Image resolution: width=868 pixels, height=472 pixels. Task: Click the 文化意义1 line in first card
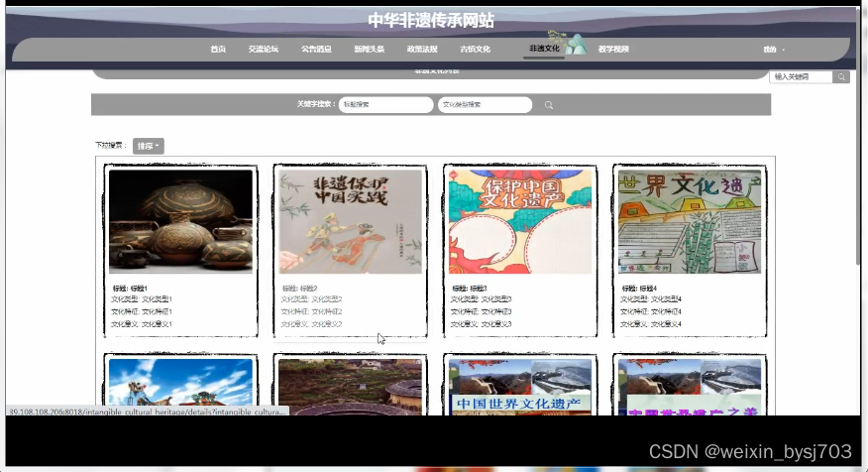(x=142, y=324)
